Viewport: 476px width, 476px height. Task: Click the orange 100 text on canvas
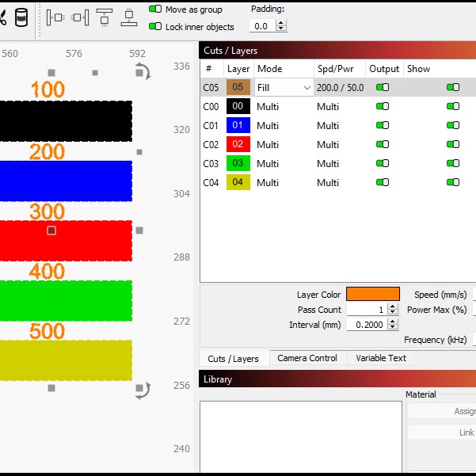(x=48, y=89)
